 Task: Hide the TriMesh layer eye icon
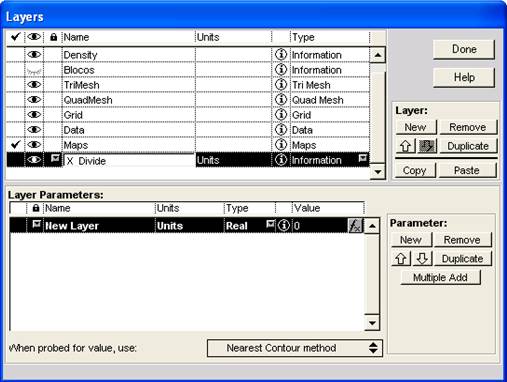(34, 85)
